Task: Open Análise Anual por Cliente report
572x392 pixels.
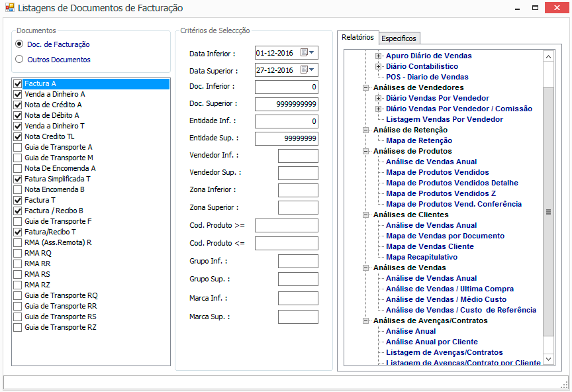Action: tap(432, 342)
